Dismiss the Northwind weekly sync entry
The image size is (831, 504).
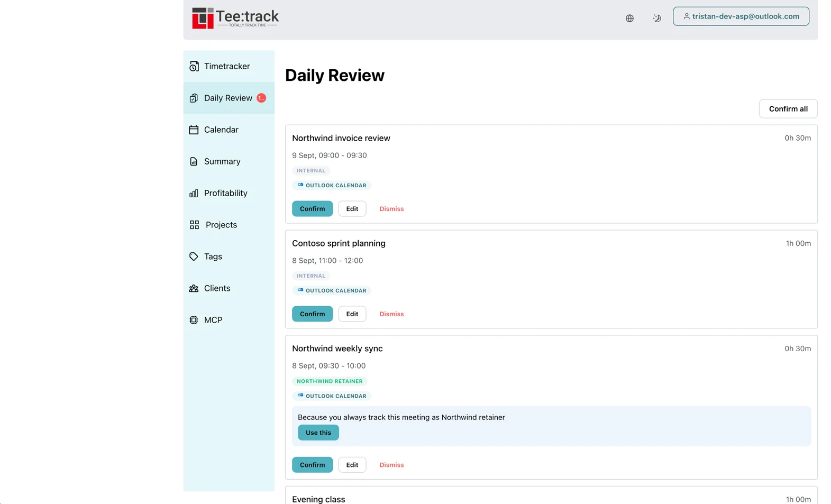(391, 465)
